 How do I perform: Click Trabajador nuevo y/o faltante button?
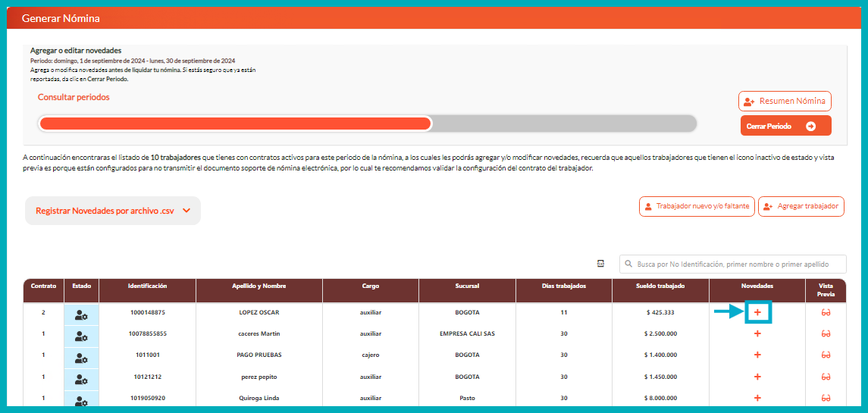(x=697, y=206)
